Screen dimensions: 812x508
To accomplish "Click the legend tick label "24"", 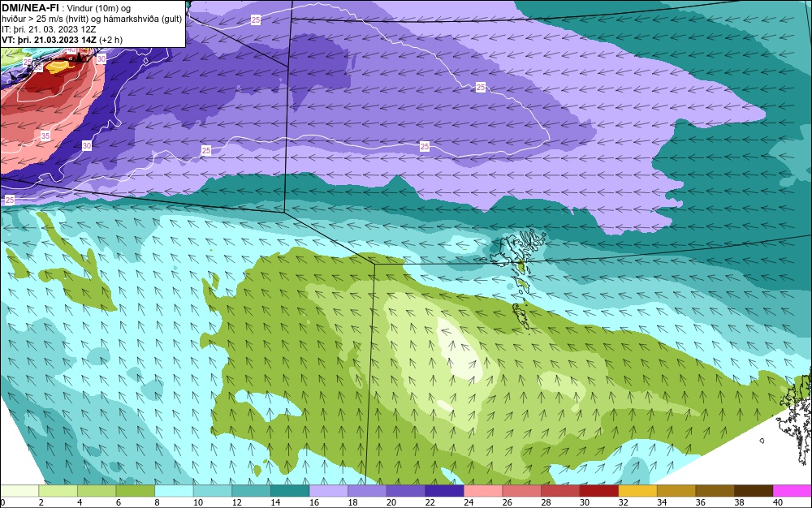I will coord(469,502).
